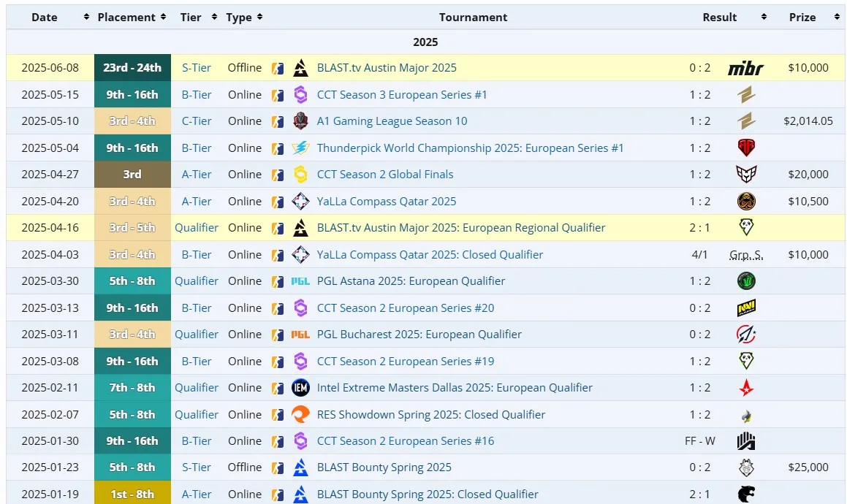Click red opponent logo in Thunderpick World Championship row
The image size is (847, 504).
[x=746, y=148]
